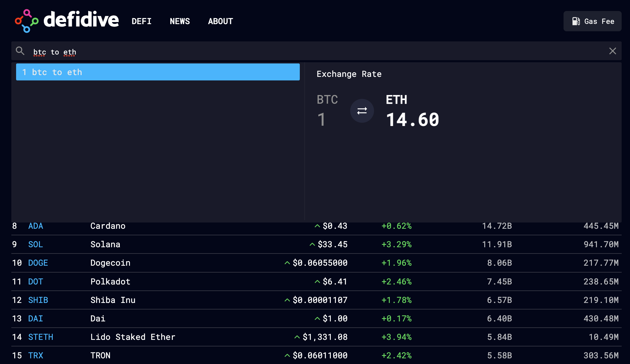Click the Solana name cell
Screen dimensions: 630x364
point(105,245)
